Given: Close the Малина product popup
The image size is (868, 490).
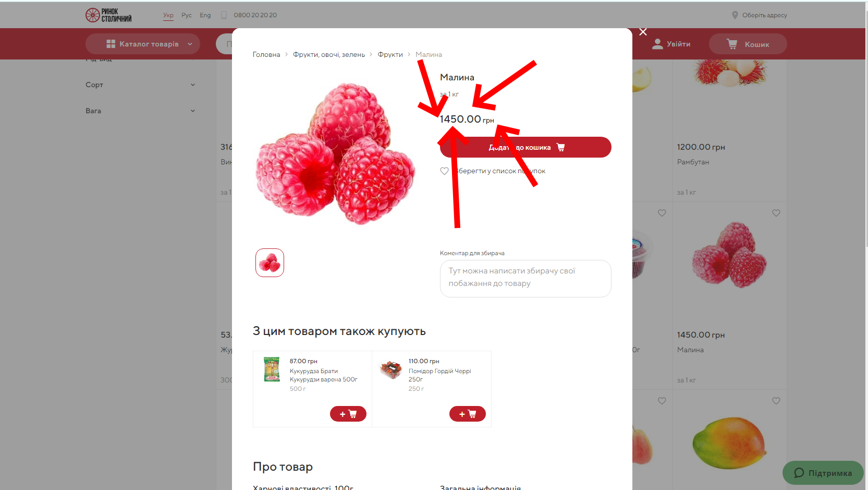Looking at the screenshot, I should point(643,32).
